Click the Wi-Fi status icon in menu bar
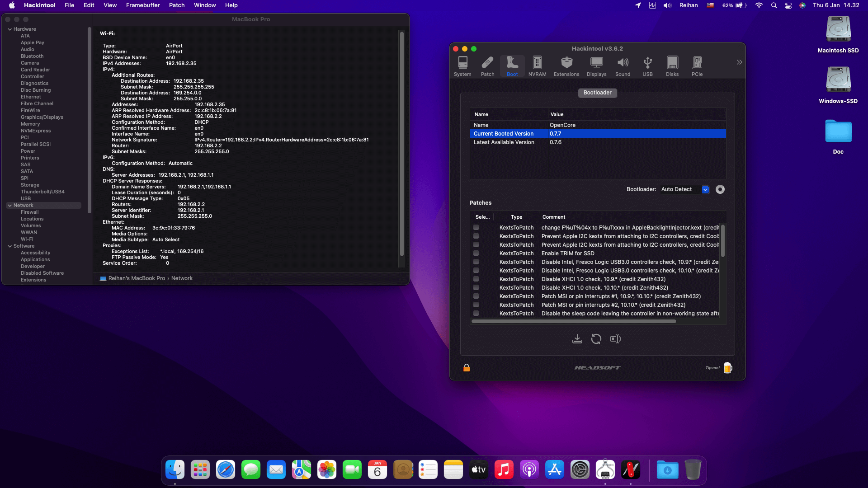Image resolution: width=868 pixels, height=488 pixels. click(759, 5)
